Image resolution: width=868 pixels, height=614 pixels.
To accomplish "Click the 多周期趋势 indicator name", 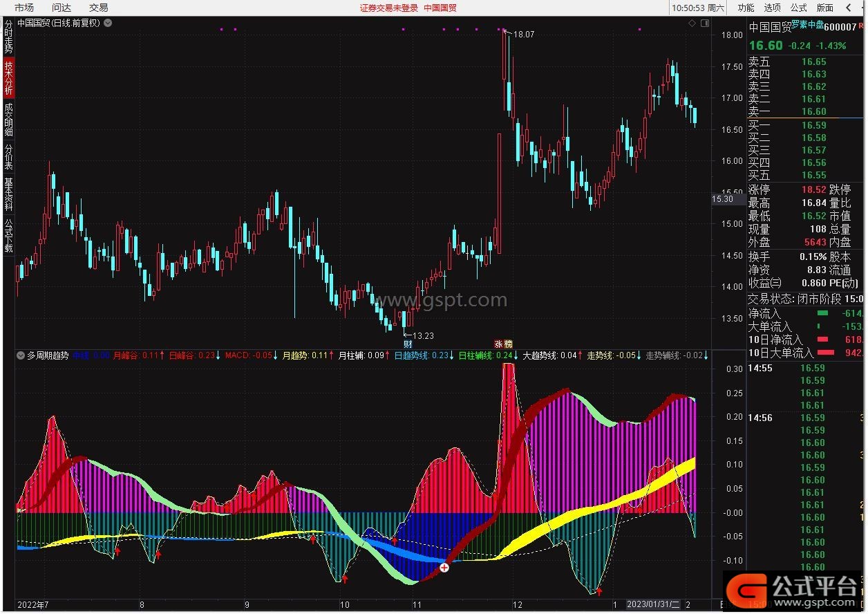I will coord(48,355).
